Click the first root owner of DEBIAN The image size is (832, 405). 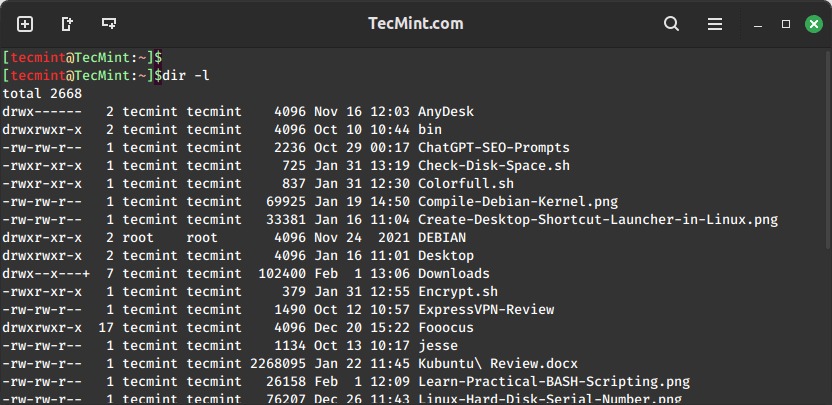(138, 237)
